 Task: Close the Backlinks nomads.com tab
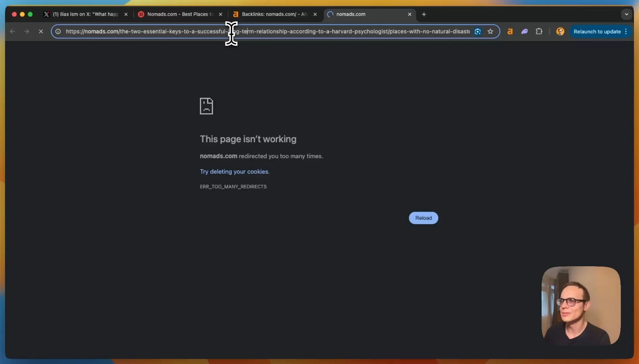click(315, 14)
